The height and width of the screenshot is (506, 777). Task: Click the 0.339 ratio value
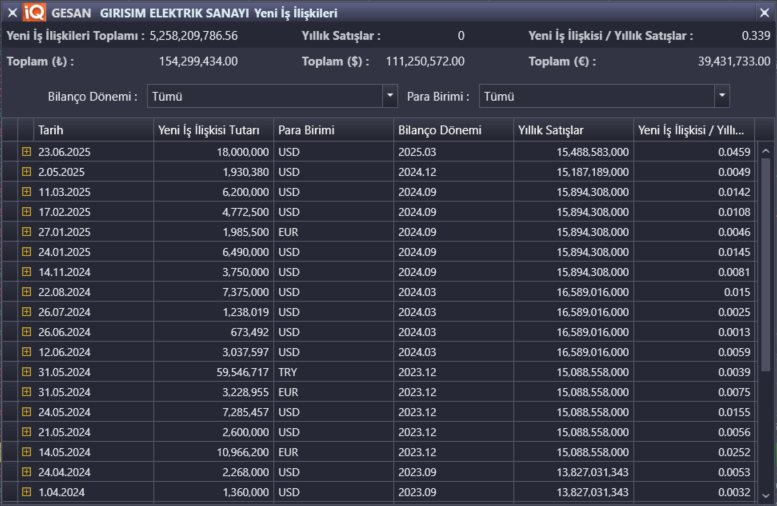(x=756, y=36)
